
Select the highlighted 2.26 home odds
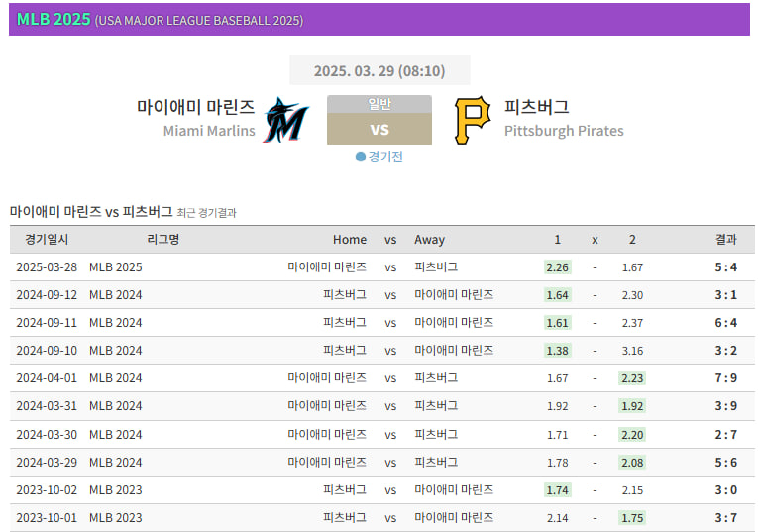pos(558,267)
